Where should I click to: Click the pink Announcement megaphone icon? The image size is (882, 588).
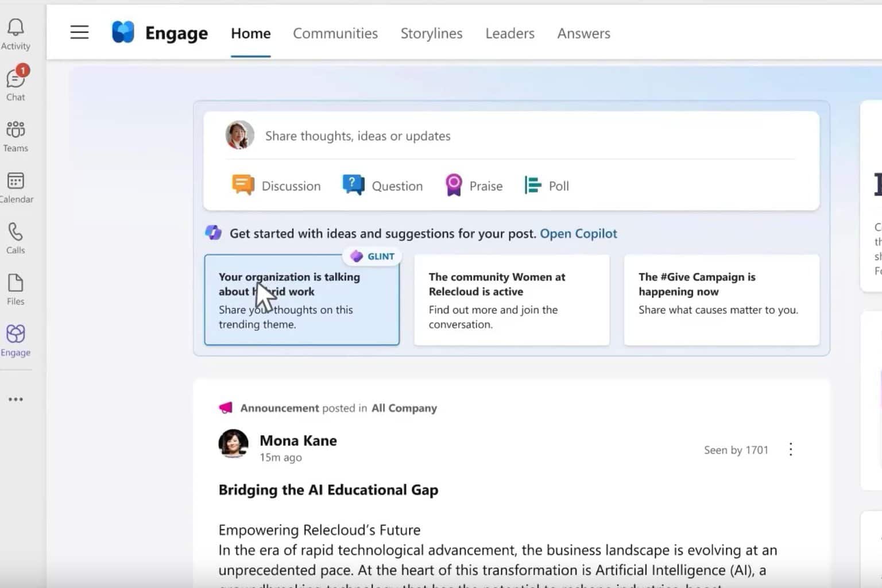(226, 408)
